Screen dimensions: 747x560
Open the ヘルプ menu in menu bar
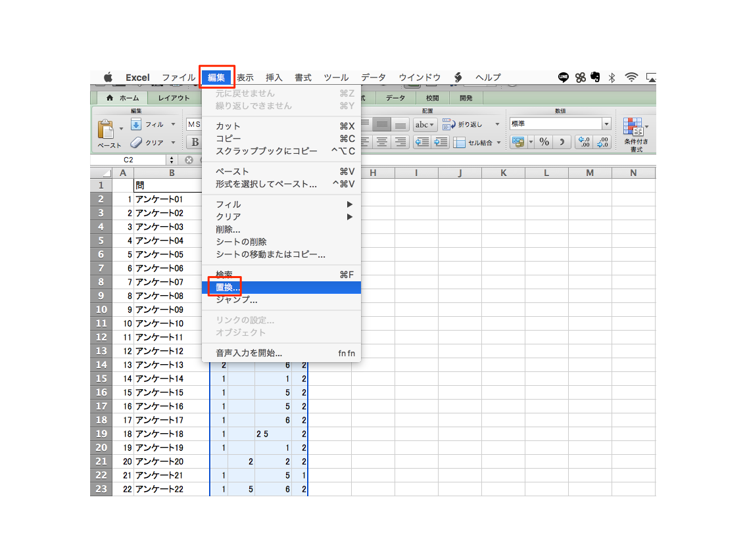tap(489, 77)
